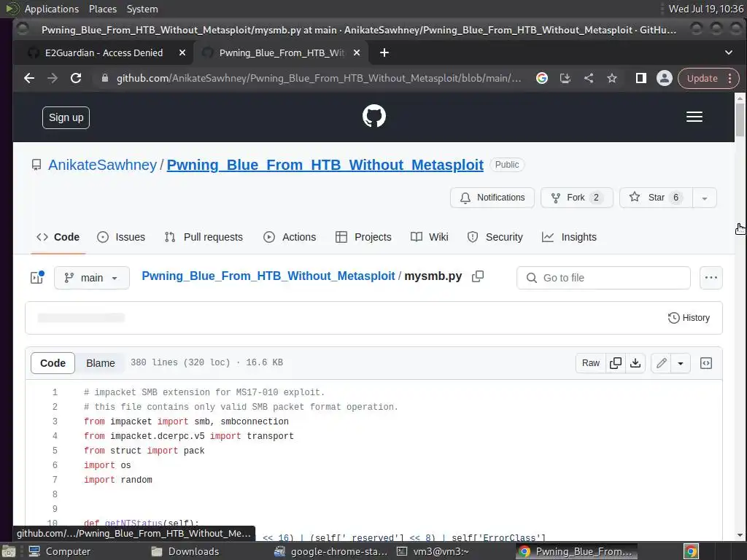Click the Go to file search field
747x560 pixels.
click(603, 278)
